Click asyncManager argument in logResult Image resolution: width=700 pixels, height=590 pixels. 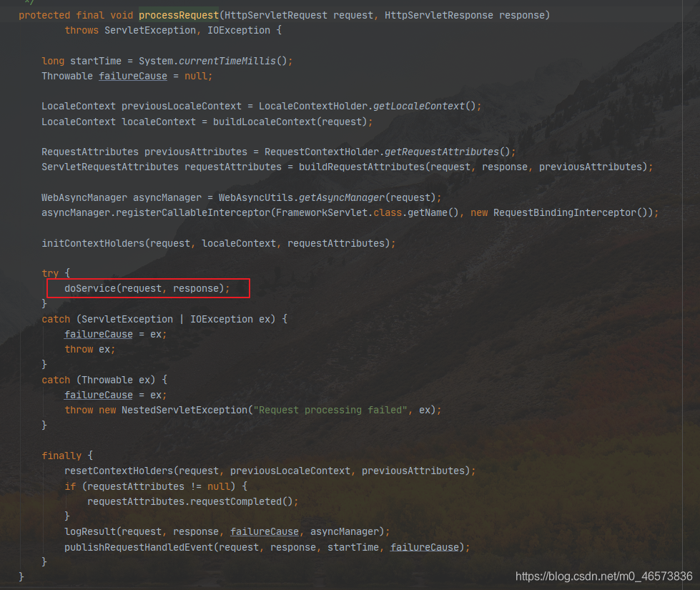[x=344, y=531]
